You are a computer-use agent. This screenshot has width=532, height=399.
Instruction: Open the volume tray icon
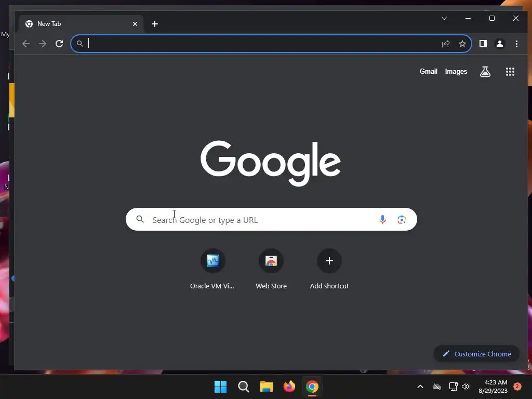tap(465, 387)
